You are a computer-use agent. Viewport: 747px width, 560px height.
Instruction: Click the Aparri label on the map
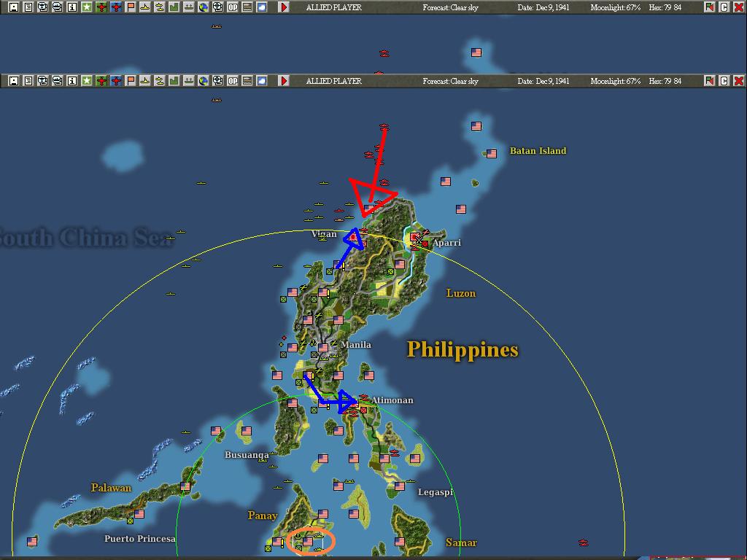point(447,243)
